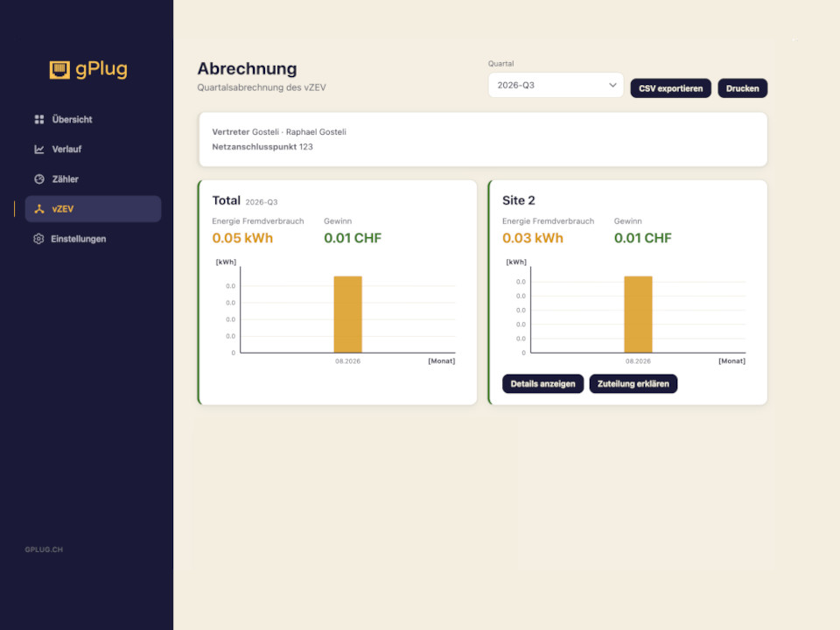840x630 pixels.
Task: Click Energie Fremdverbrauch label in Total card
Action: click(257, 220)
